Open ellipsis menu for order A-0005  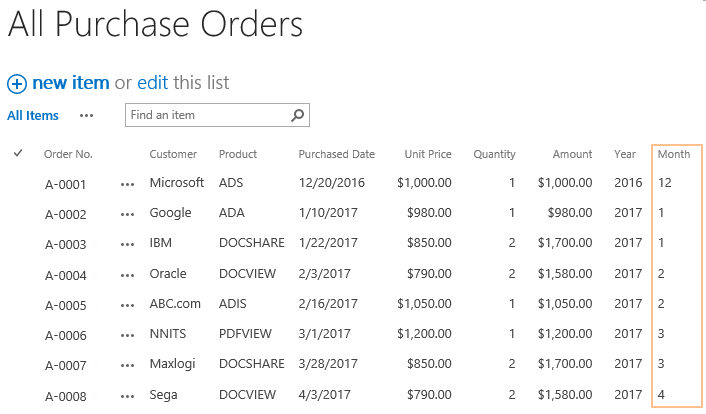pyautogui.click(x=127, y=305)
